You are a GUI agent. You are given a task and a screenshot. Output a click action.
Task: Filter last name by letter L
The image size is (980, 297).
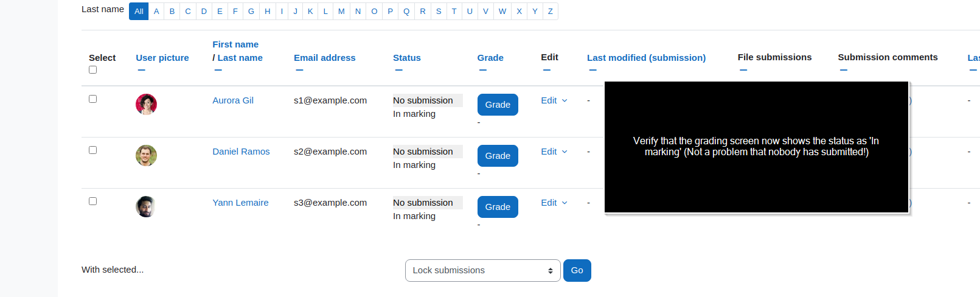point(325,11)
